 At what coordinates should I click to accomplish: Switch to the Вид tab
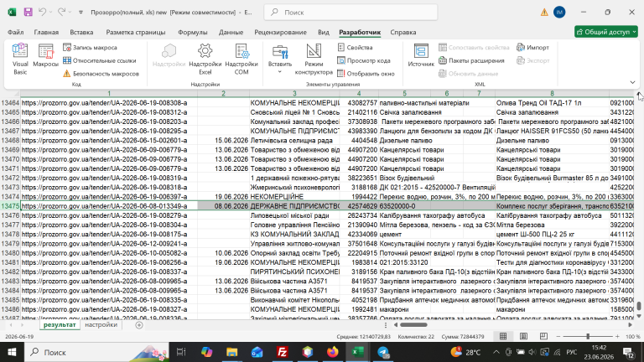pyautogui.click(x=324, y=32)
